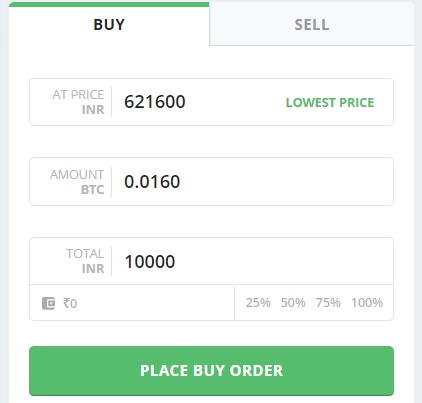Click the LOWEST PRICE link
Image resolution: width=422 pixels, height=403 pixels.
pos(330,103)
